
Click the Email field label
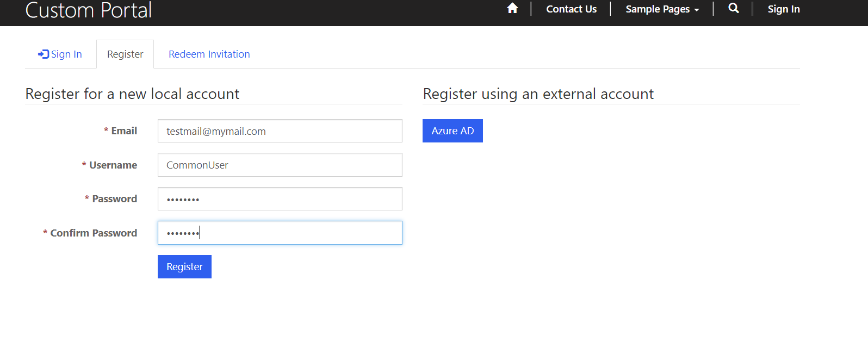124,131
